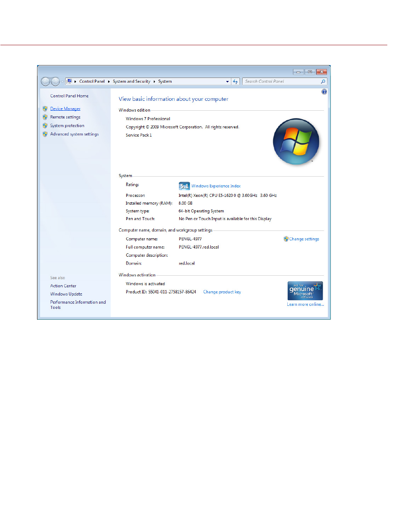Open Device Manager link

tap(65, 109)
